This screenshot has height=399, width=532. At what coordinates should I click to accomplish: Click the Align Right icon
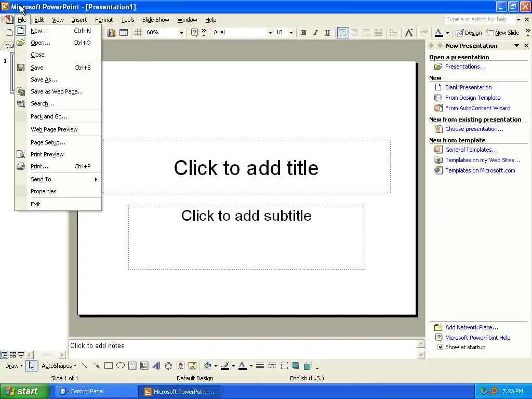click(x=366, y=33)
